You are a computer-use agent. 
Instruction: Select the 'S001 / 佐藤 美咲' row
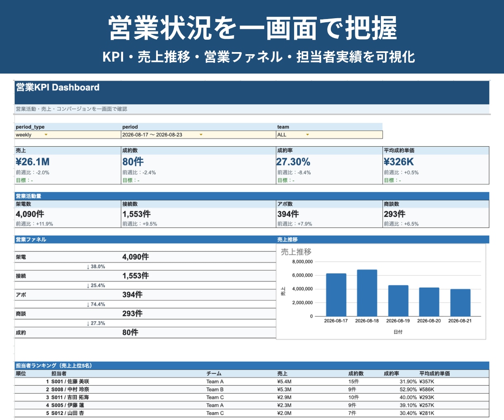[x=252, y=382]
